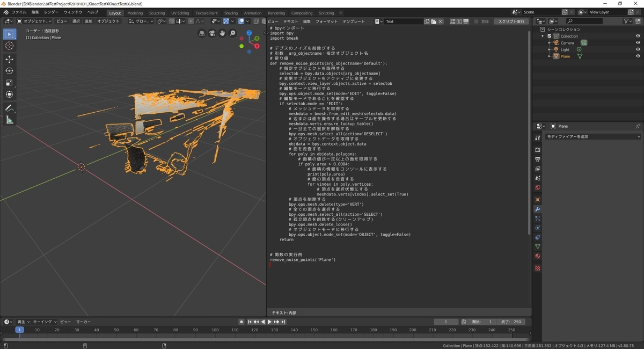Click the スクリプト実行 run script button
Viewport: 644px width, 349px height.
[511, 21]
